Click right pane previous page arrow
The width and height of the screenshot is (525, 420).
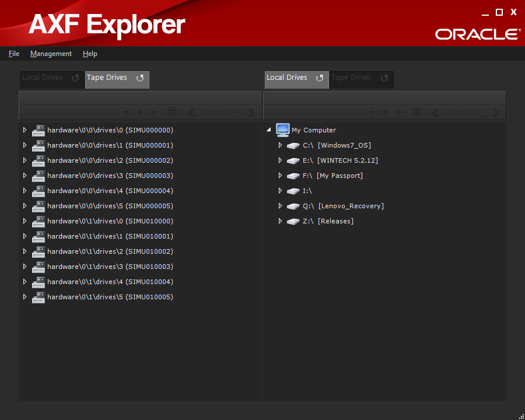pyautogui.click(x=435, y=112)
